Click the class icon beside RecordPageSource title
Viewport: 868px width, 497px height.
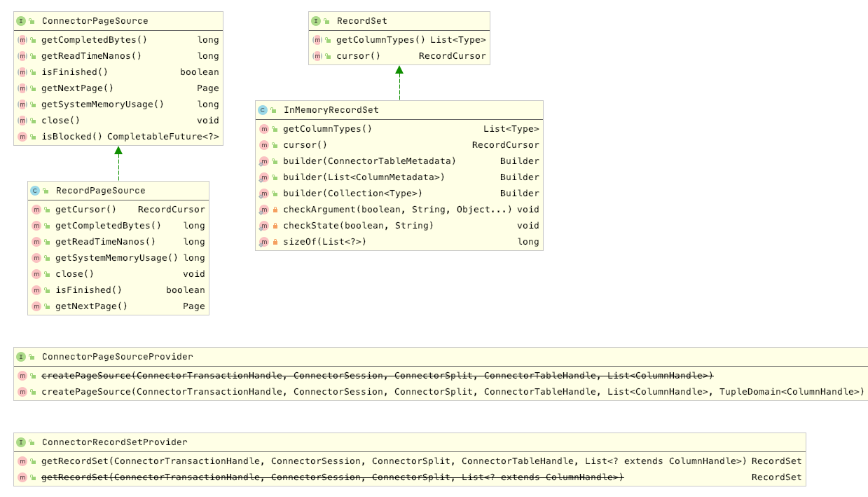(x=35, y=191)
